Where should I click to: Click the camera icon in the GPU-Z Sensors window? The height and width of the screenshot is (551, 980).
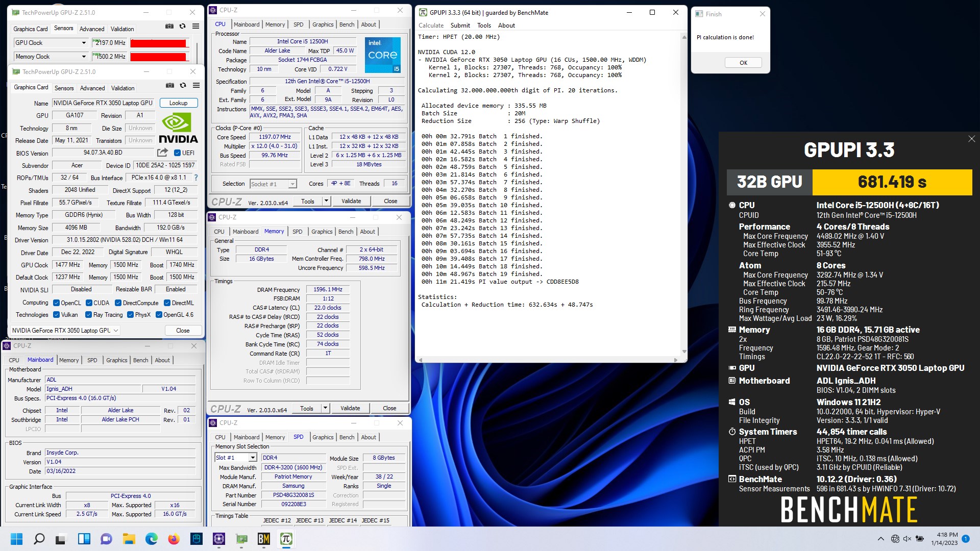169,26
